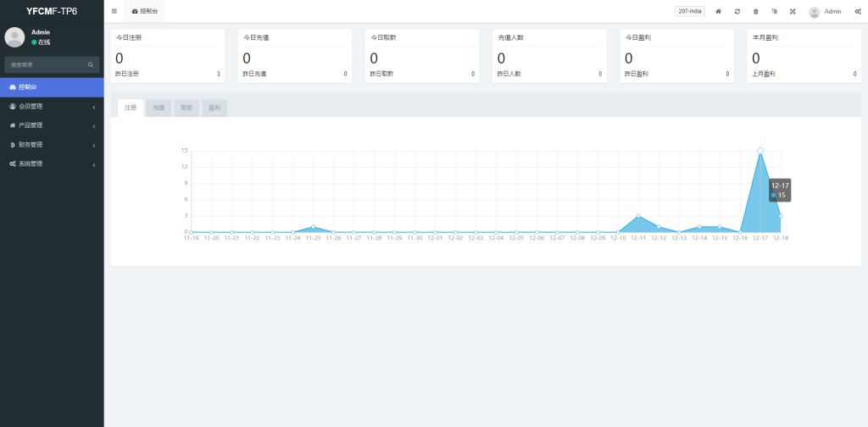Click the home icon in top bar
The height and width of the screenshot is (427, 868).
(719, 11)
